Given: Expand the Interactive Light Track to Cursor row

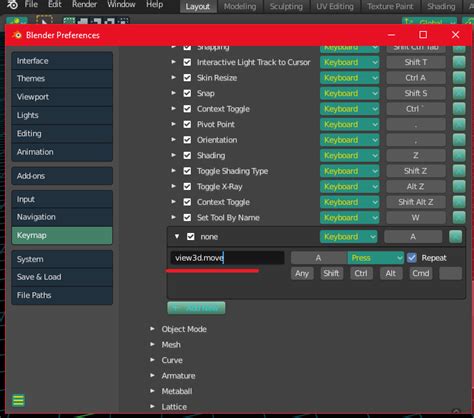Looking at the screenshot, I should [x=173, y=62].
